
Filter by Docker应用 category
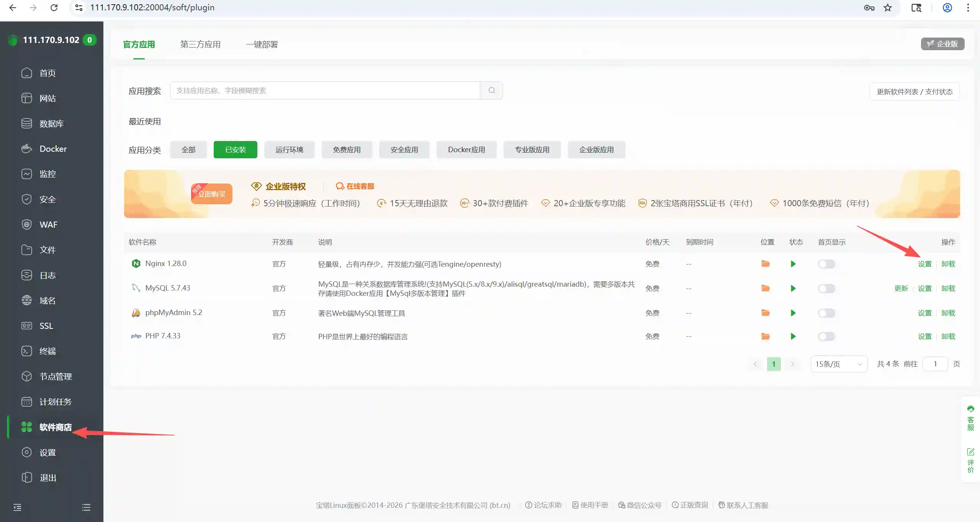[x=466, y=149]
